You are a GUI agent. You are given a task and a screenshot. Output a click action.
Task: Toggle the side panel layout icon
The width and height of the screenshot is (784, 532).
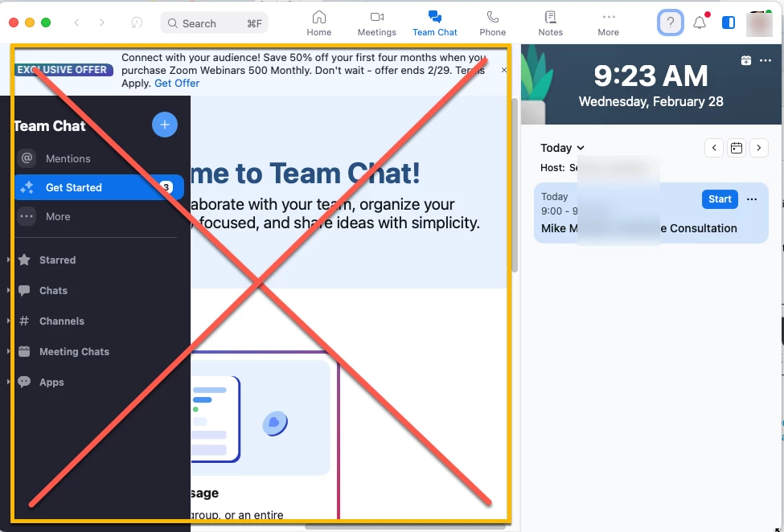pyautogui.click(x=729, y=23)
